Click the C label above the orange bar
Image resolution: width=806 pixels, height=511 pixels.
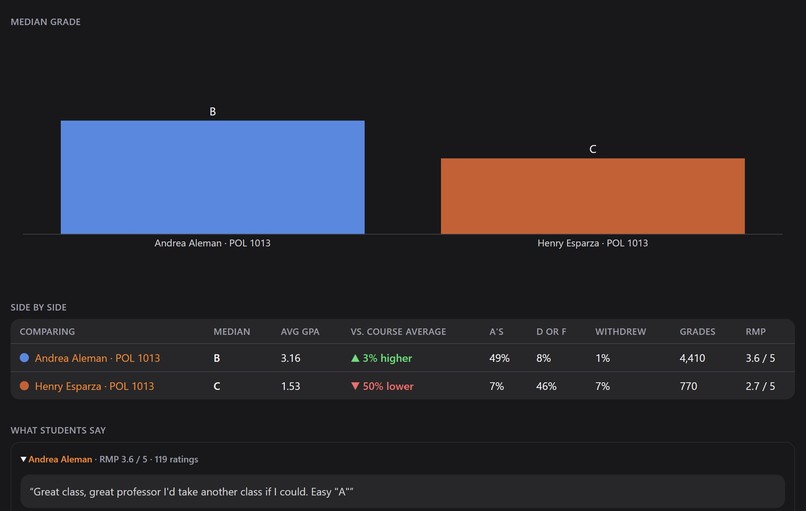pos(593,149)
